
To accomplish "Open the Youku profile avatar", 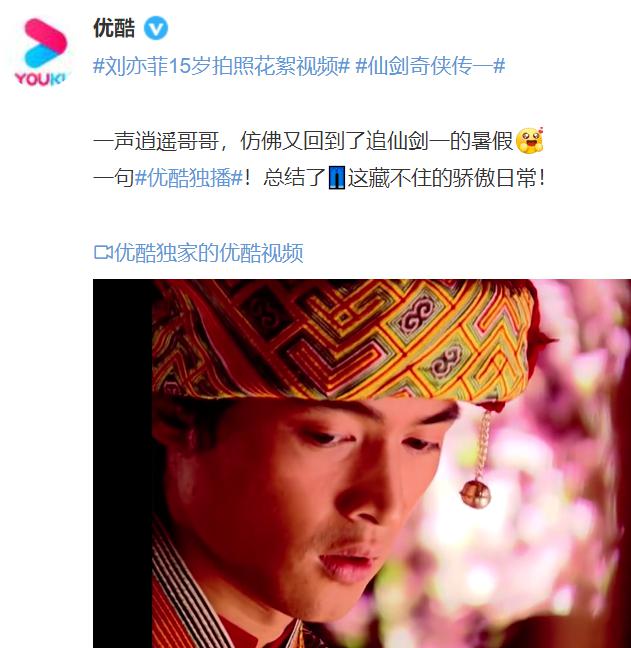I will click(40, 52).
